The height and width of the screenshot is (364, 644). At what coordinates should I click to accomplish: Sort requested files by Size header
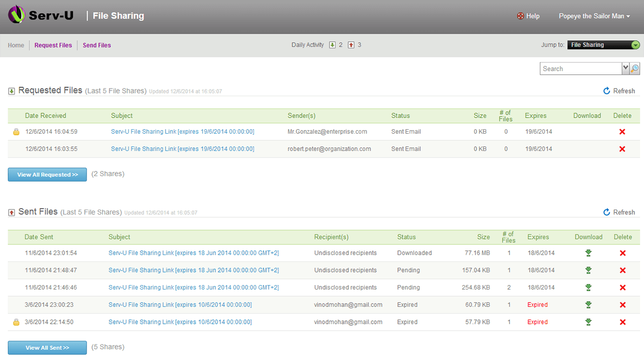[x=480, y=116]
